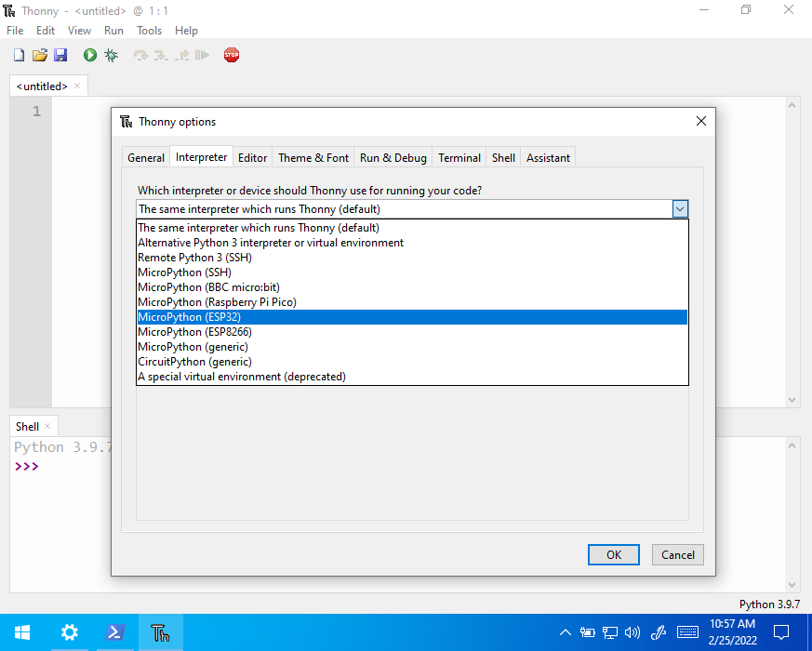Save the file via the floppy disk icon
Viewport: 812px width, 651px height.
click(x=60, y=55)
